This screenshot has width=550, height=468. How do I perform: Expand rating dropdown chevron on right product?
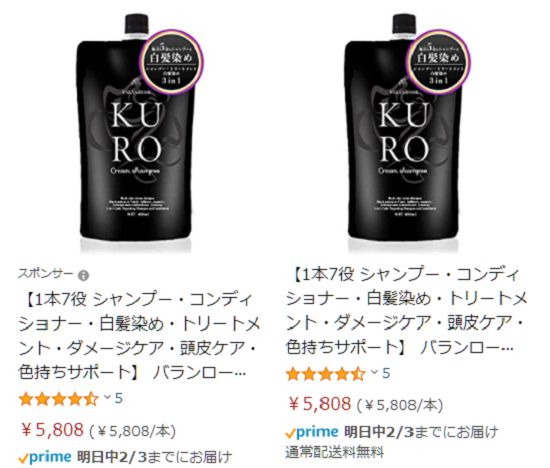(x=374, y=372)
